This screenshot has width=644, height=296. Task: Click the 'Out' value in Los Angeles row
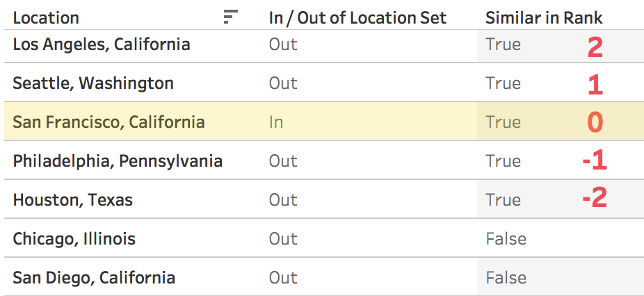click(283, 44)
